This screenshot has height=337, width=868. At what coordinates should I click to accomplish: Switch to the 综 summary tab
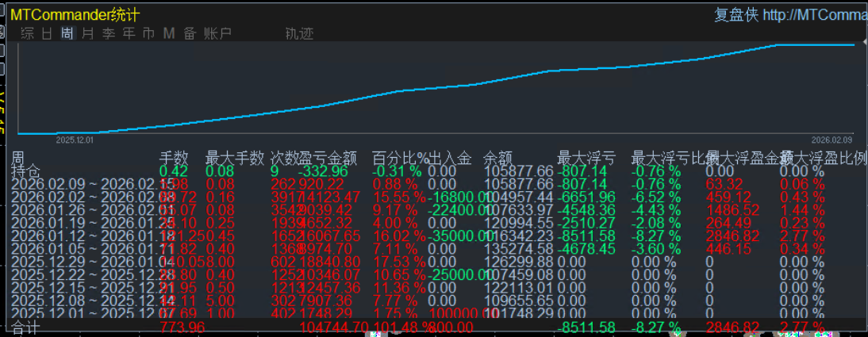27,34
